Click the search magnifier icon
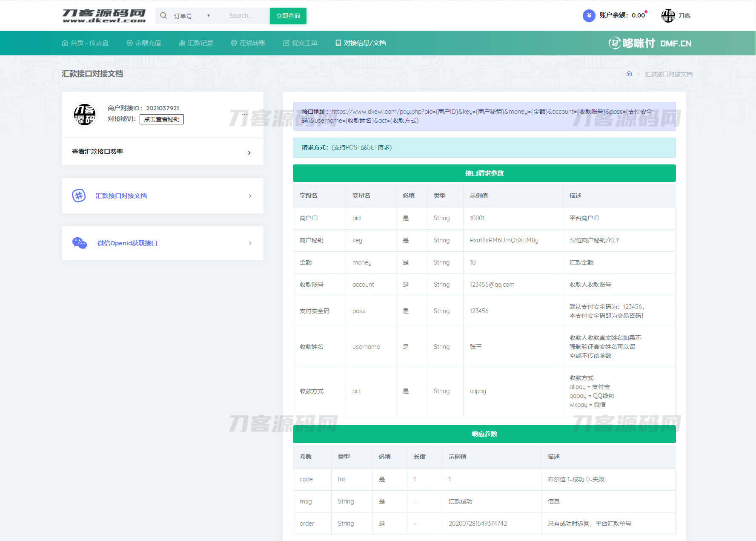 pyautogui.click(x=163, y=16)
